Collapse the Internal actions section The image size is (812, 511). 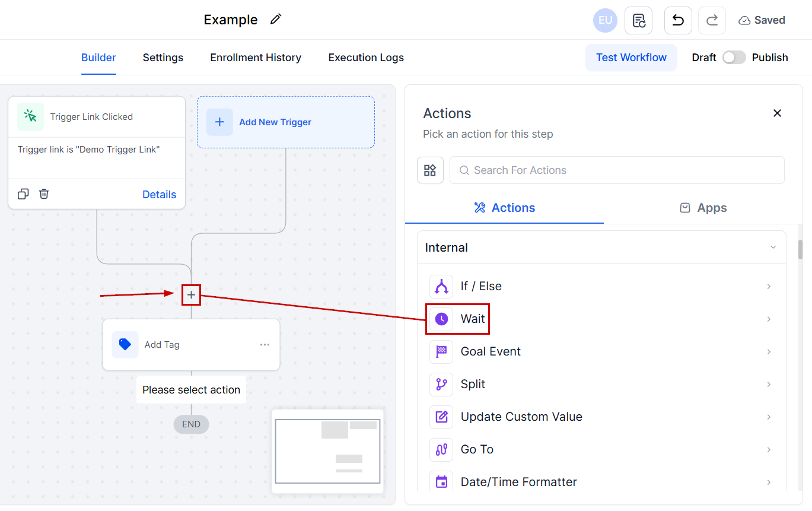tap(772, 247)
